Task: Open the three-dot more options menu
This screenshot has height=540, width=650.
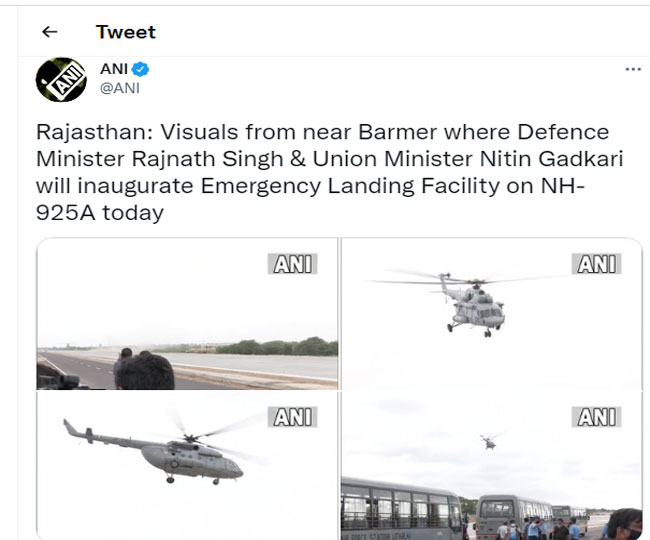Action: point(633,69)
